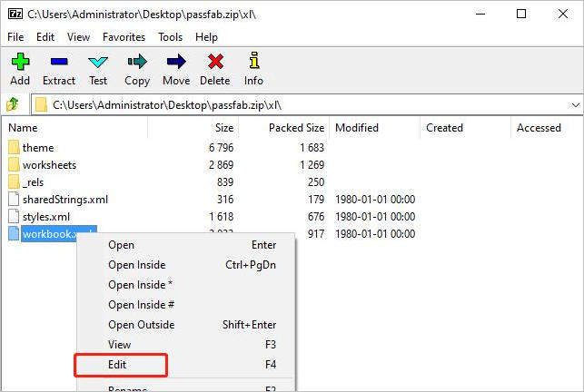Open the Help menu
The image size is (584, 392).
pyautogui.click(x=206, y=37)
